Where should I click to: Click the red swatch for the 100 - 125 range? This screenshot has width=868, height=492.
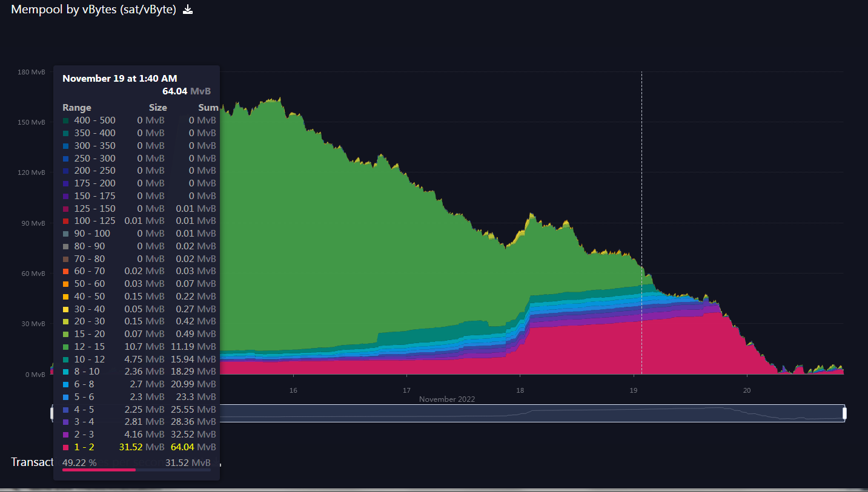[65, 221]
